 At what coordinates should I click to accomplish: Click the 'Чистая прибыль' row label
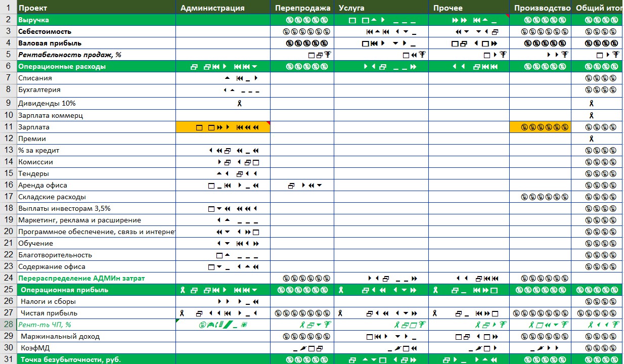[x=96, y=313]
